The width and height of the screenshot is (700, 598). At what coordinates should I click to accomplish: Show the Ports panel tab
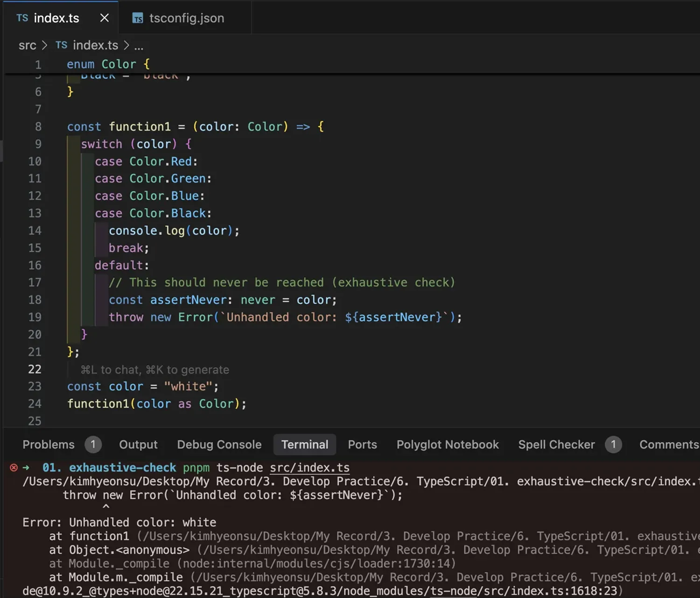coord(363,445)
